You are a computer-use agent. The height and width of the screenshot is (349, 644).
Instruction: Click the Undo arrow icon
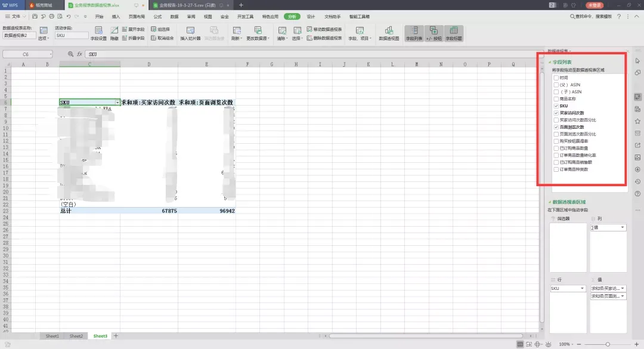(68, 17)
